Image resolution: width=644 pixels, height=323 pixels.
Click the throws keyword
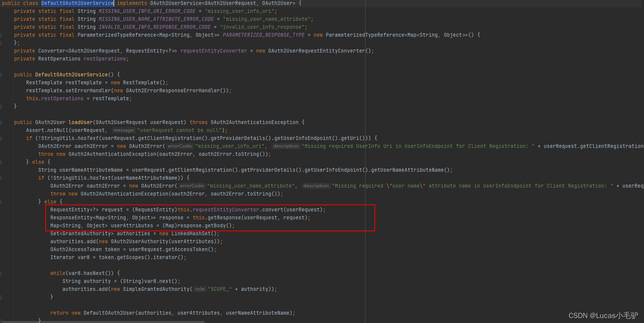click(199, 122)
